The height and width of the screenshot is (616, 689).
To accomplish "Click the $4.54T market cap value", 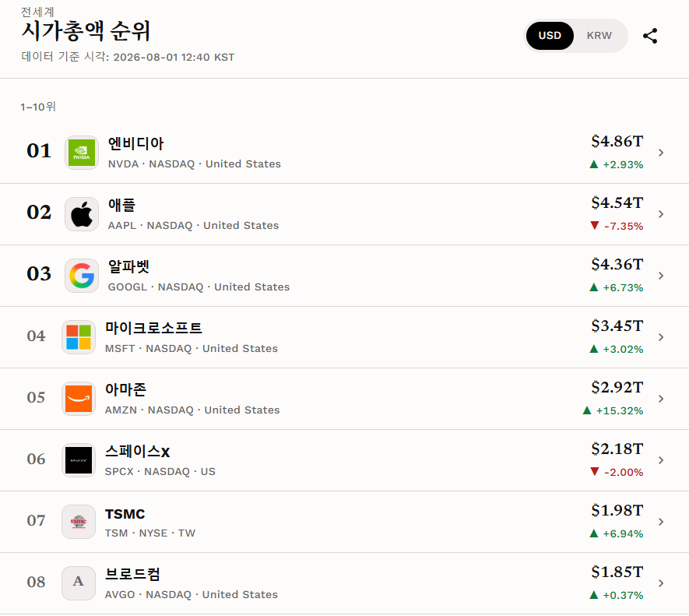I will (x=617, y=202).
